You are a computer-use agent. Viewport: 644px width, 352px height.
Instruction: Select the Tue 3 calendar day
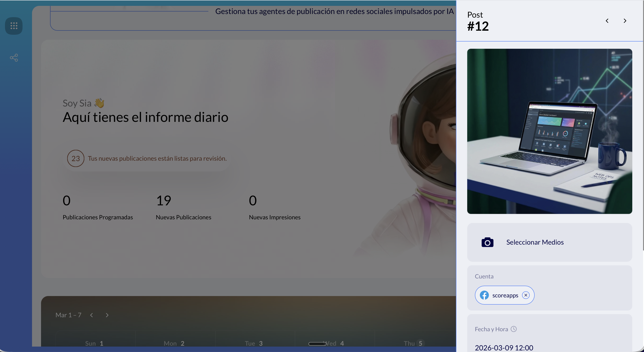(253, 343)
